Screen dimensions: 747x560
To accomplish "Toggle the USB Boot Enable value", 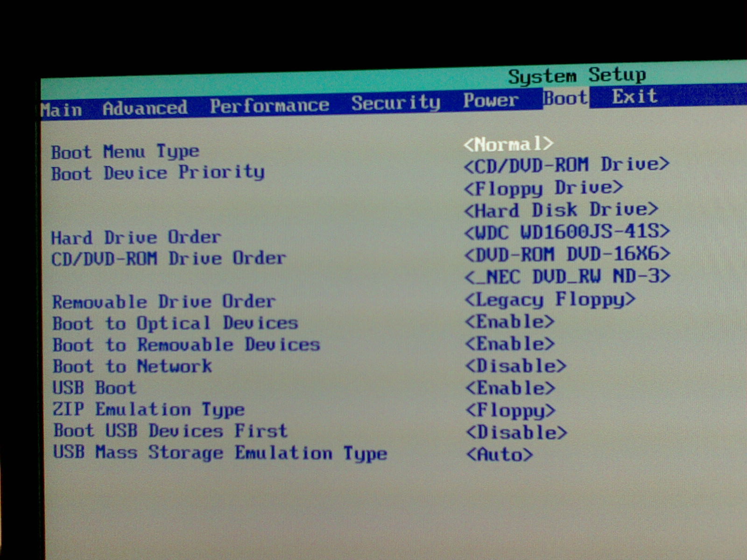I will point(510,388).
